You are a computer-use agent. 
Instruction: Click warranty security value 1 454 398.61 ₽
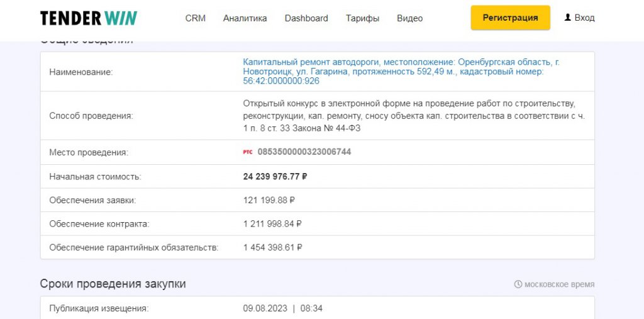pyautogui.click(x=272, y=247)
